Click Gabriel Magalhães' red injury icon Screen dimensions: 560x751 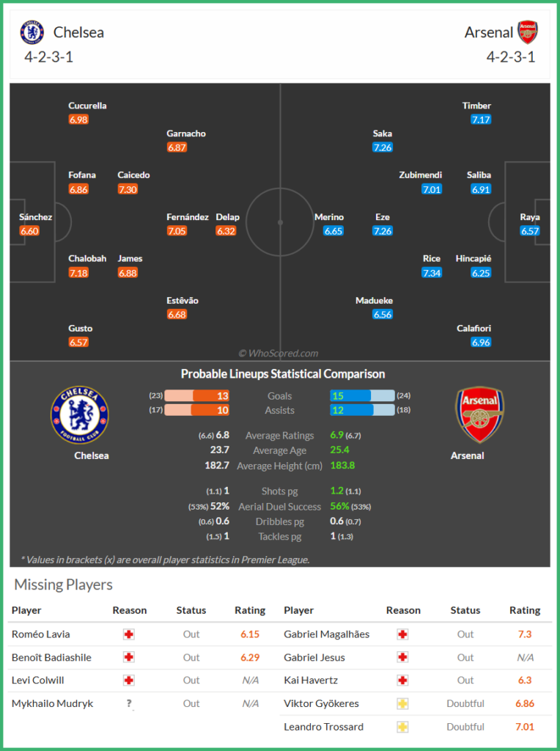point(402,634)
